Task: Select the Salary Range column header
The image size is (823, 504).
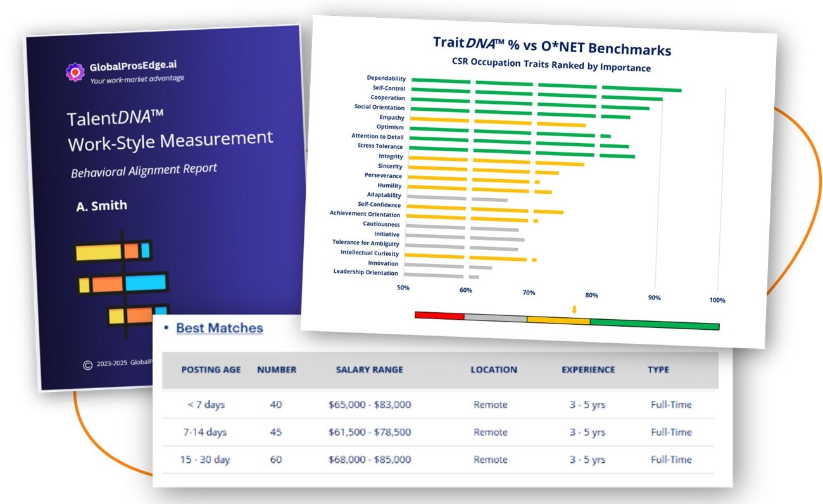Action: tap(369, 370)
